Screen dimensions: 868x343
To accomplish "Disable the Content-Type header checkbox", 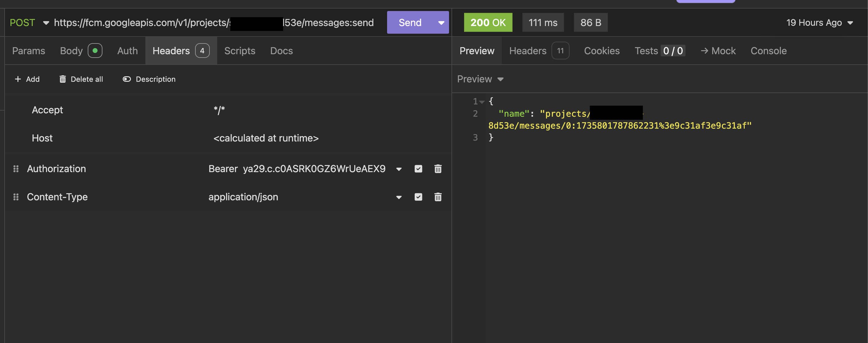I will point(418,197).
